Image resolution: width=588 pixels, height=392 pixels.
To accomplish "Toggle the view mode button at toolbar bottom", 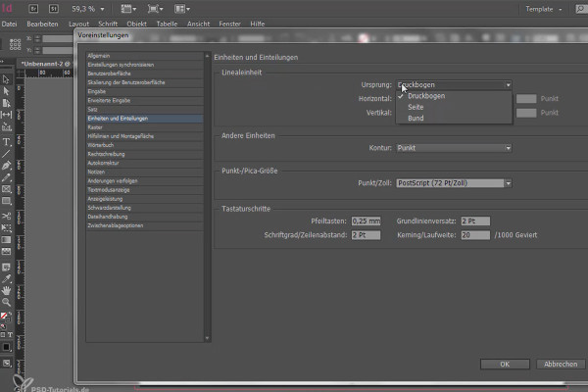I will coord(7,364).
